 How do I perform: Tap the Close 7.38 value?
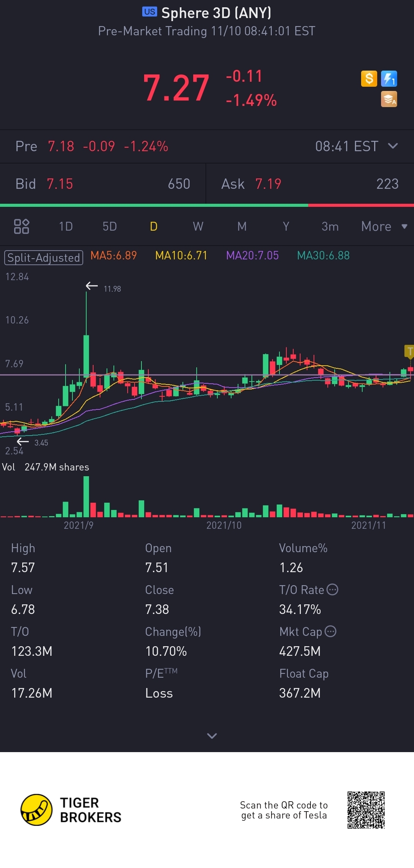tap(157, 609)
